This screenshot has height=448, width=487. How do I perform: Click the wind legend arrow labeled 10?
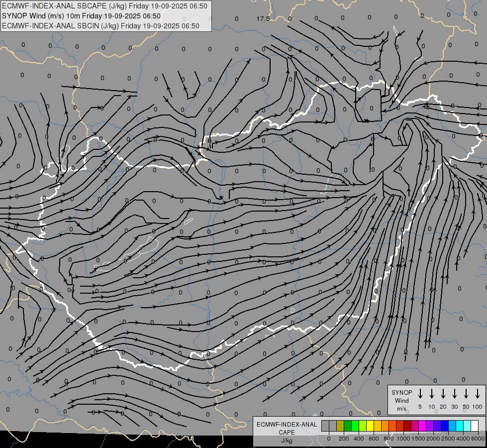(x=432, y=394)
